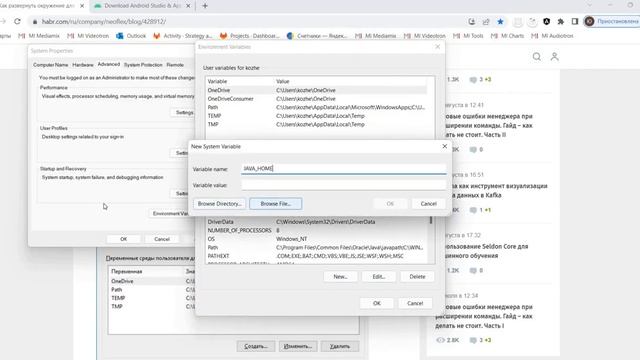This screenshot has width=640, height=360.
Task: Click Cancel in System Properties window
Action: (162, 239)
